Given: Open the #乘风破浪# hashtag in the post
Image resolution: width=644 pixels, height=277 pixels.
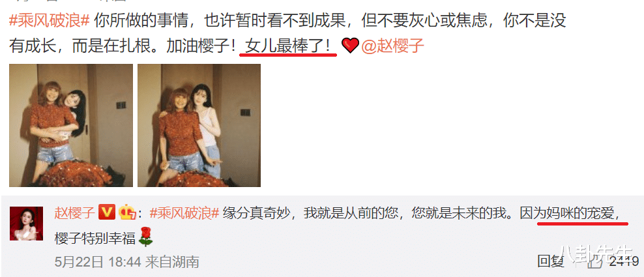Looking at the screenshot, I should [x=50, y=21].
